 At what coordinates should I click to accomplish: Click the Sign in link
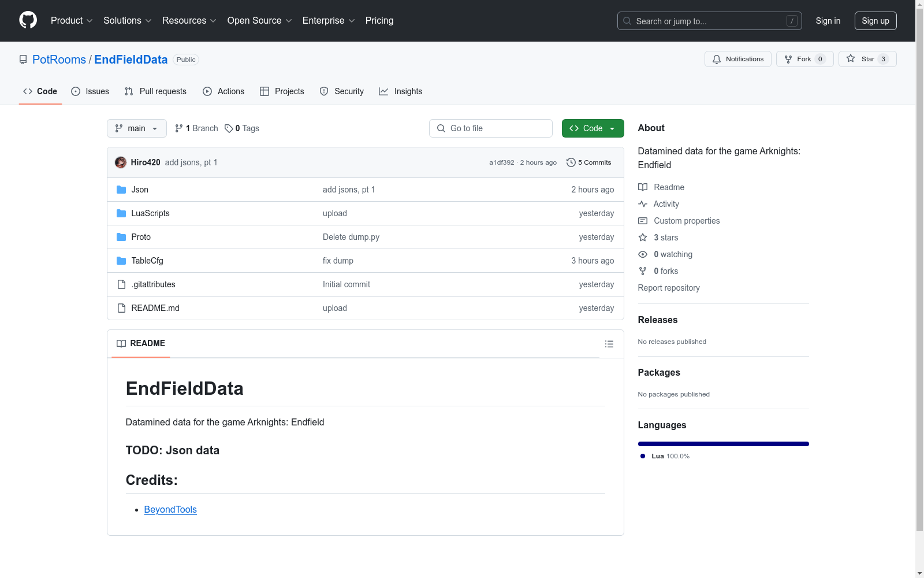tap(828, 21)
